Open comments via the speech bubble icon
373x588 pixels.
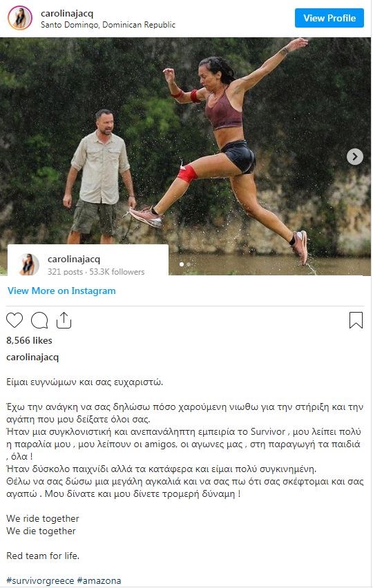click(39, 320)
